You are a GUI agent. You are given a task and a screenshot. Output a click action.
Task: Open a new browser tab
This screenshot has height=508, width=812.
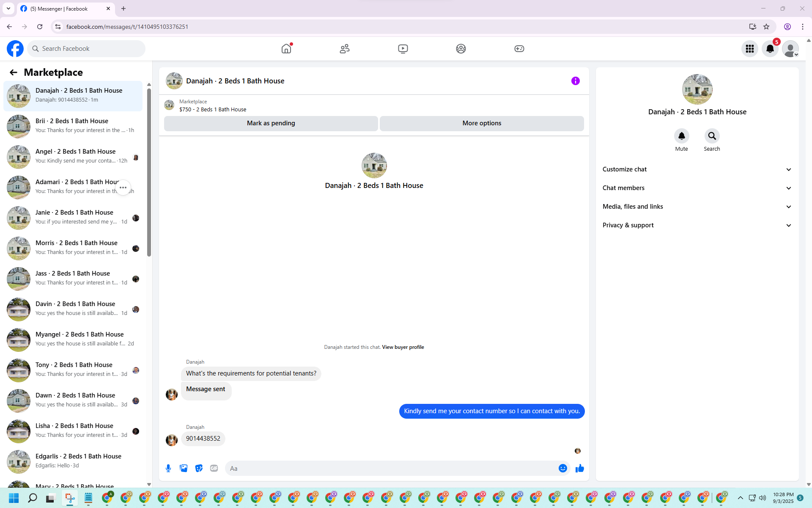click(123, 8)
